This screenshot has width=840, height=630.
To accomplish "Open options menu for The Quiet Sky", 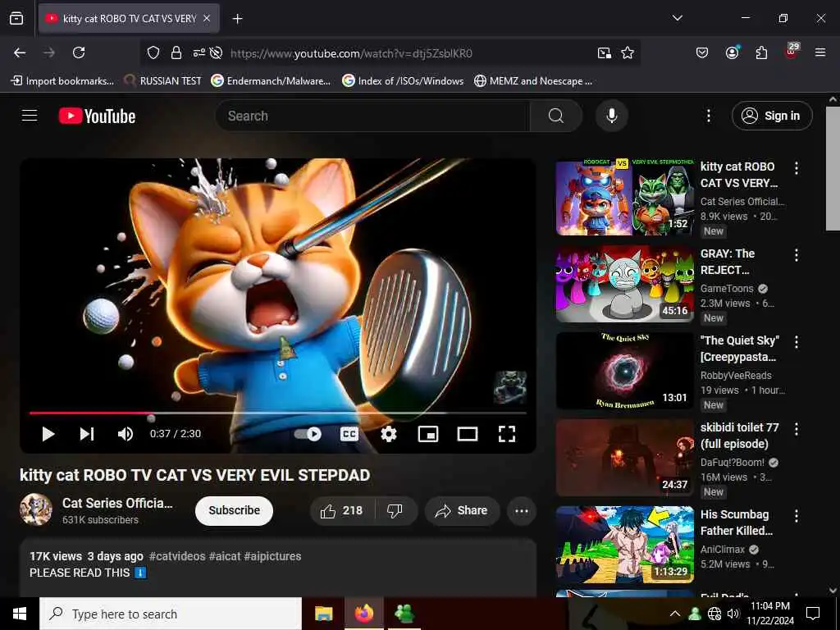I will pyautogui.click(x=797, y=342).
